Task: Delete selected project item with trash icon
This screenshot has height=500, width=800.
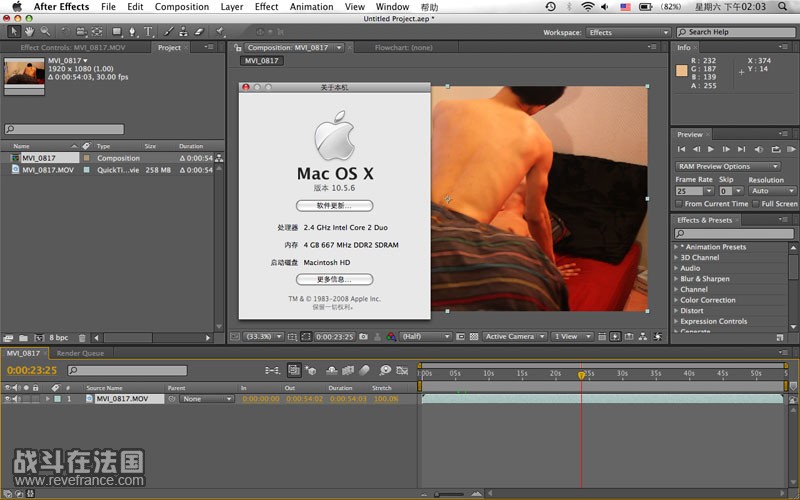Action: pyautogui.click(x=82, y=338)
